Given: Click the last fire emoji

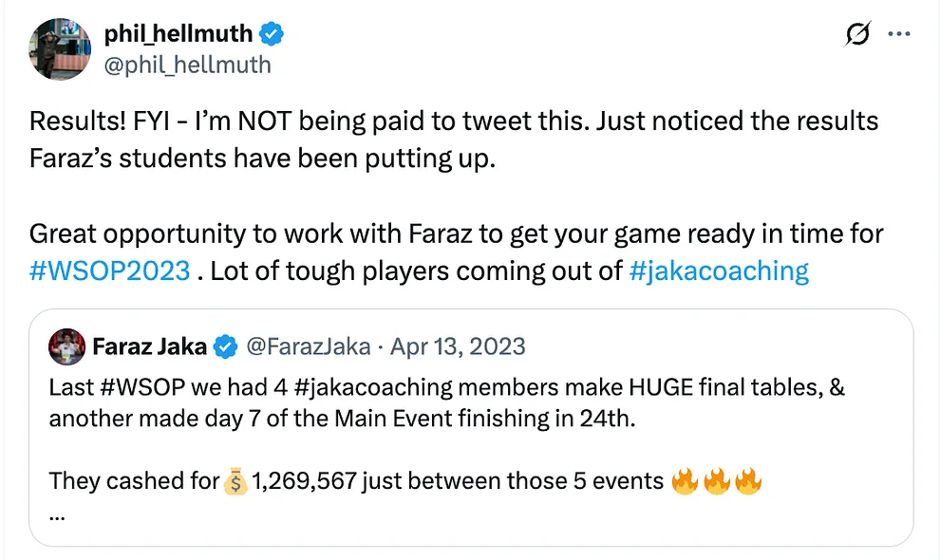Looking at the screenshot, I should [x=749, y=481].
